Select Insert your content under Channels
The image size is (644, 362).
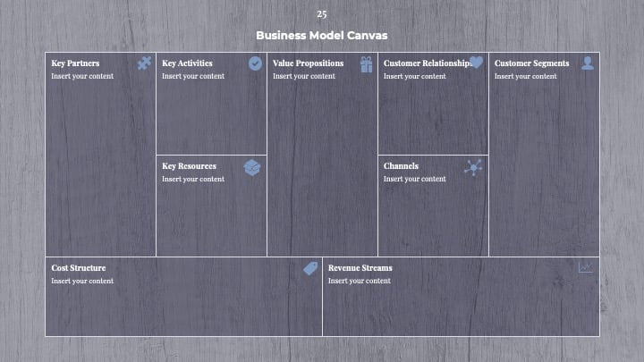click(414, 179)
